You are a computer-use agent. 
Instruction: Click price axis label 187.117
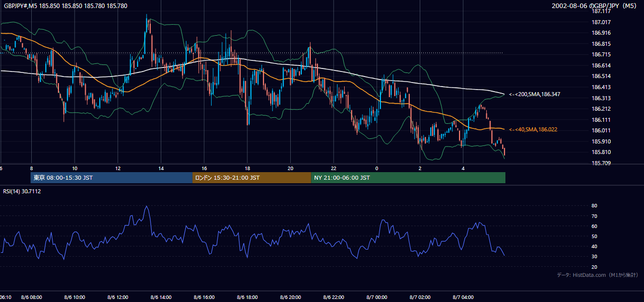click(601, 11)
